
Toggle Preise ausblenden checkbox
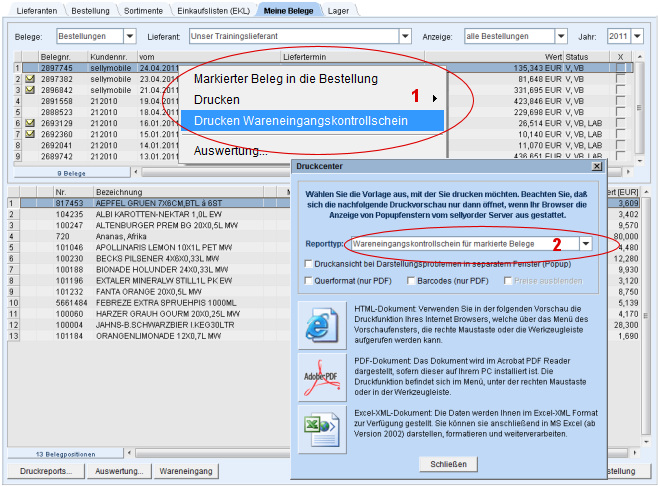(508, 281)
